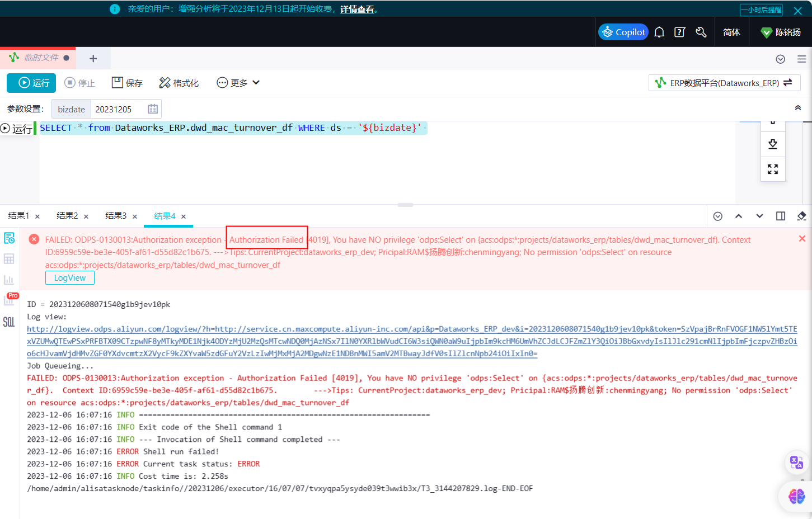Close the 结果2 tab
This screenshot has height=519, width=812.
click(86, 216)
